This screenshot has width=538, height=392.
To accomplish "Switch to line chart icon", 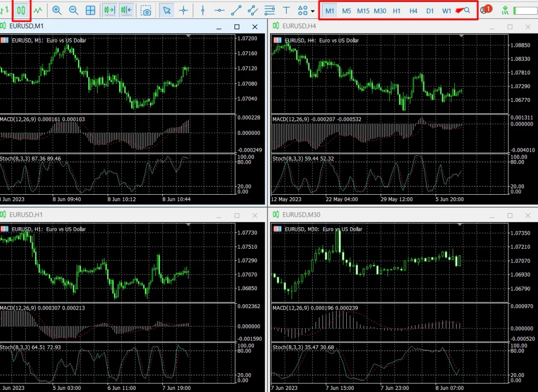I will (38, 10).
